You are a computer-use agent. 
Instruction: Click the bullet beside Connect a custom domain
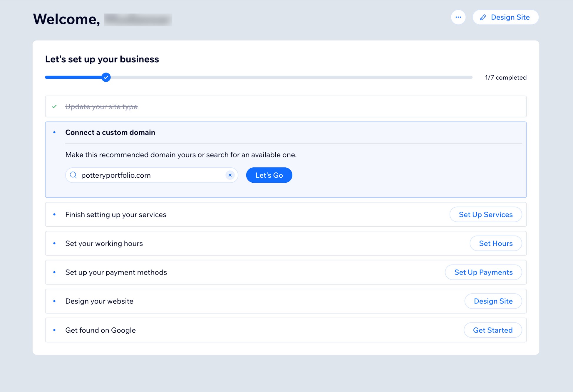tap(55, 132)
